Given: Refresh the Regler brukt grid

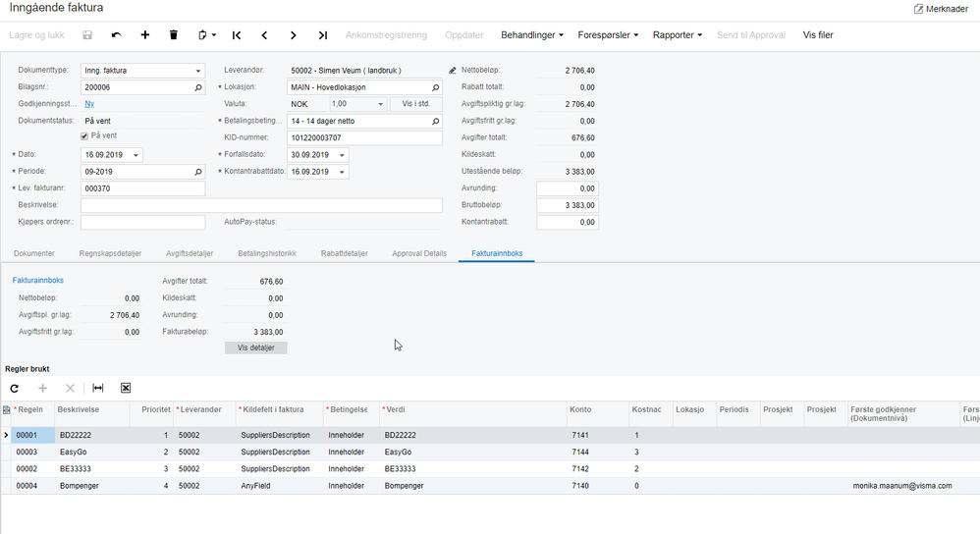Looking at the screenshot, I should tap(15, 388).
